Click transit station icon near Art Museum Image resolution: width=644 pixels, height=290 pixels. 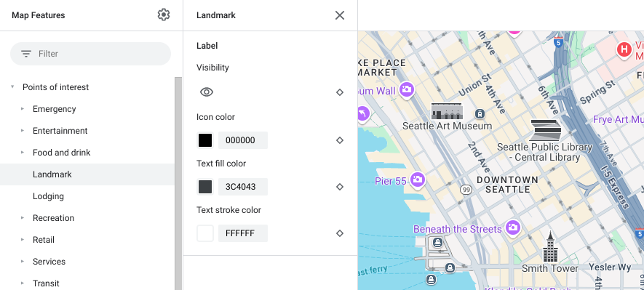tap(480, 113)
